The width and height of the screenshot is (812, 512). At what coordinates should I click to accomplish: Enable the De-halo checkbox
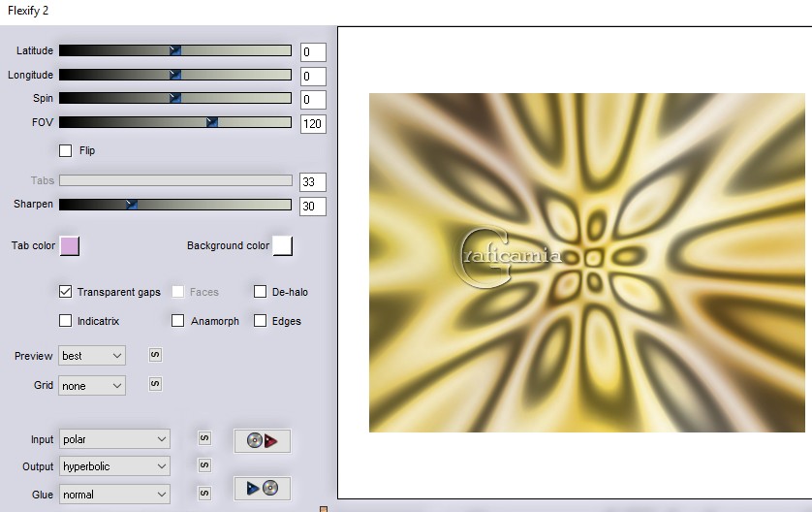coord(260,292)
